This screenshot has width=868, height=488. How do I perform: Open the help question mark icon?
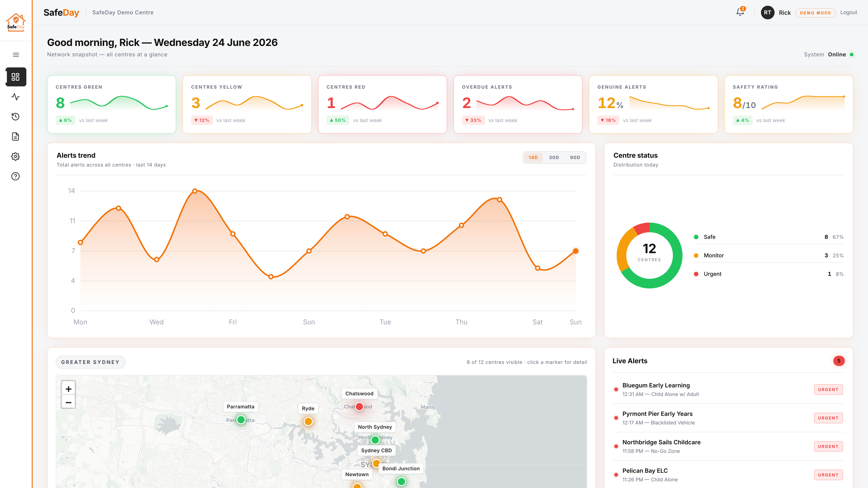point(16,176)
